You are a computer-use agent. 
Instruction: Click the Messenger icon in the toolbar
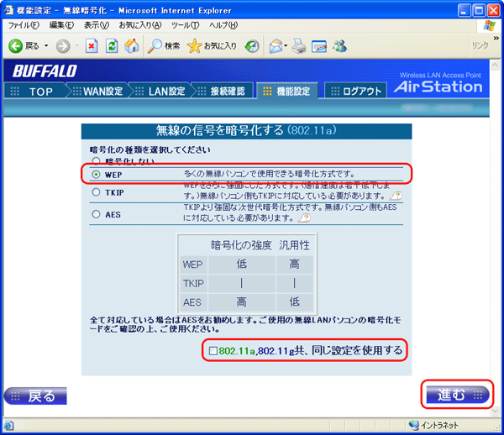tap(339, 45)
